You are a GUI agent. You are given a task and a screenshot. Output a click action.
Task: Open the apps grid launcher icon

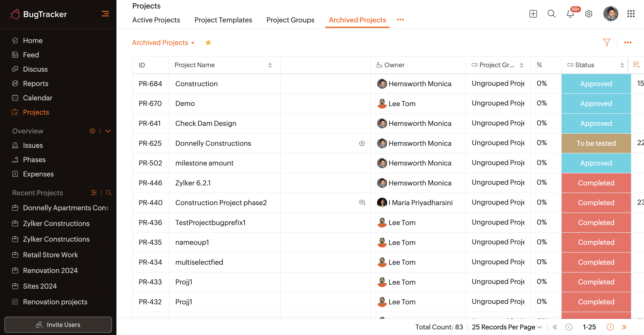click(631, 14)
